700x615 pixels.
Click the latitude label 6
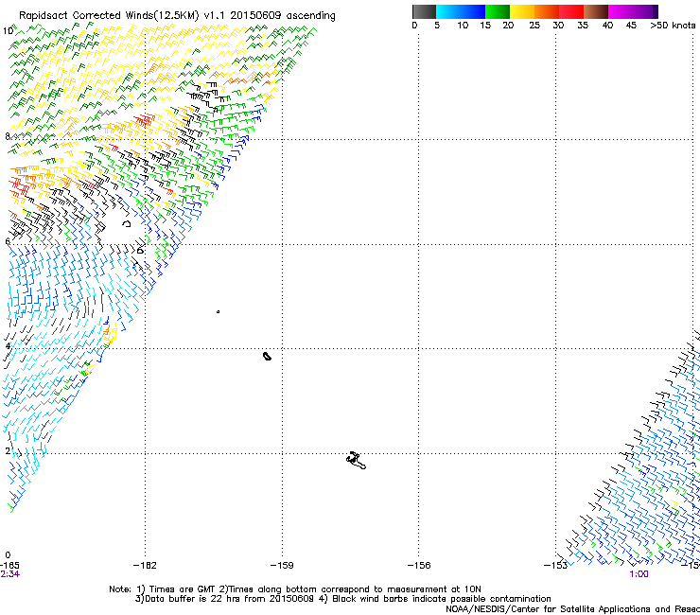point(8,241)
